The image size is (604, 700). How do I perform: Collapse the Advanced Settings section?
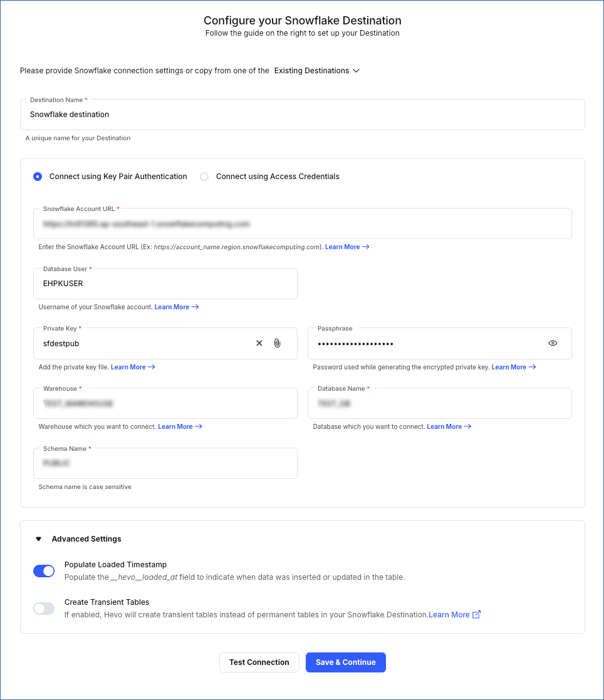tap(38, 538)
